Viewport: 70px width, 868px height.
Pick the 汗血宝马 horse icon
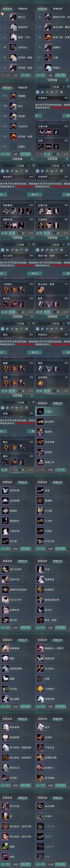(13, 126)
